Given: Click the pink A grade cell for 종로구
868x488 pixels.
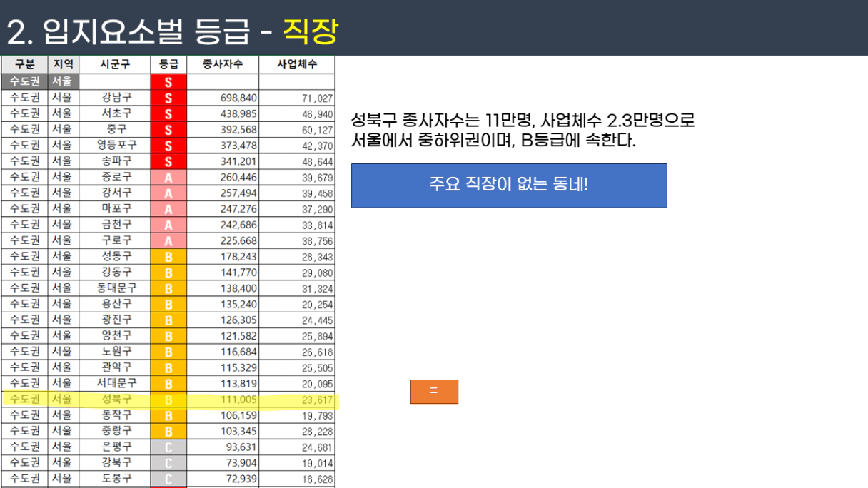Looking at the screenshot, I should point(169,177).
